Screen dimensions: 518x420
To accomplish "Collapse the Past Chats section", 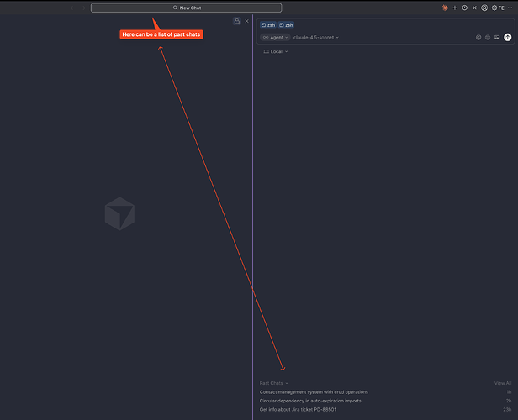I will 273,383.
